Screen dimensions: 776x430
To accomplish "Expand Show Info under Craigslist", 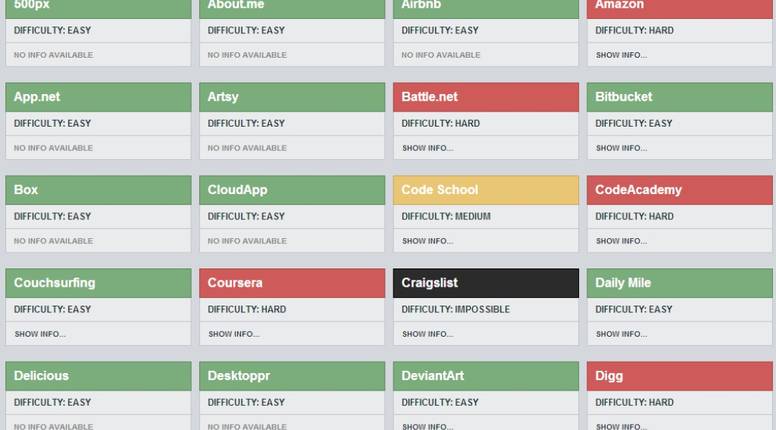I will click(x=427, y=334).
